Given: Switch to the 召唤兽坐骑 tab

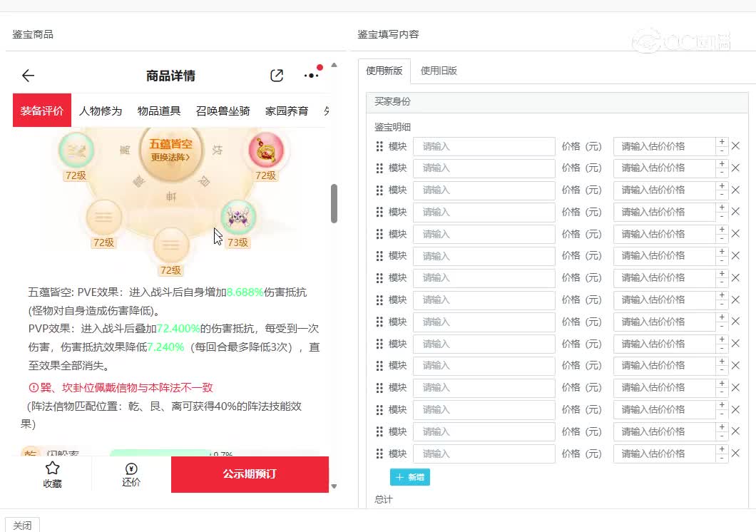Looking at the screenshot, I should click(223, 111).
